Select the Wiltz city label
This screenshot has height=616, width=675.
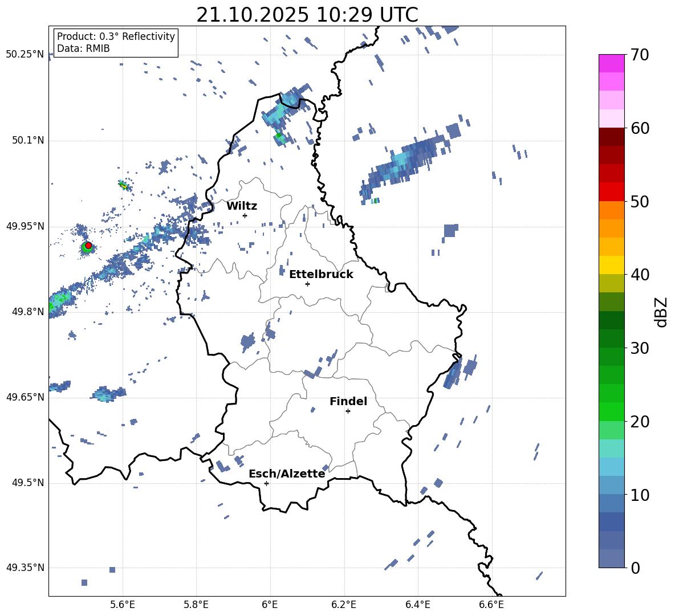click(242, 206)
